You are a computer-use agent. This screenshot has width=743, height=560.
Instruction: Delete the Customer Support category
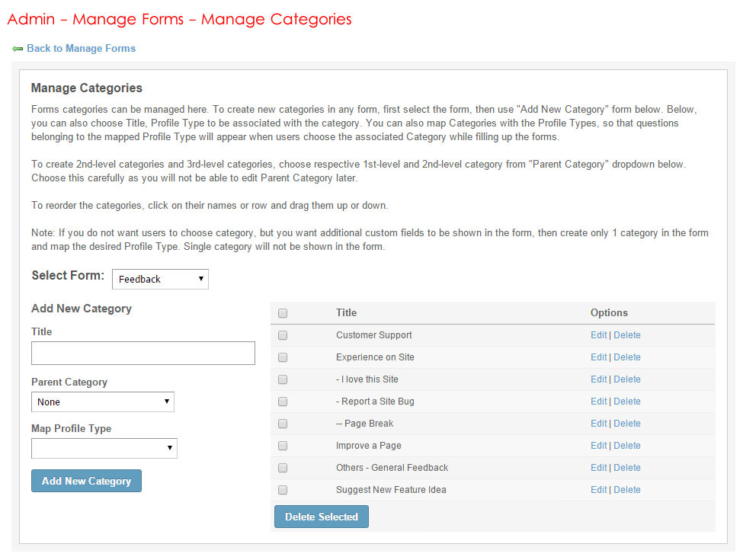click(x=627, y=335)
